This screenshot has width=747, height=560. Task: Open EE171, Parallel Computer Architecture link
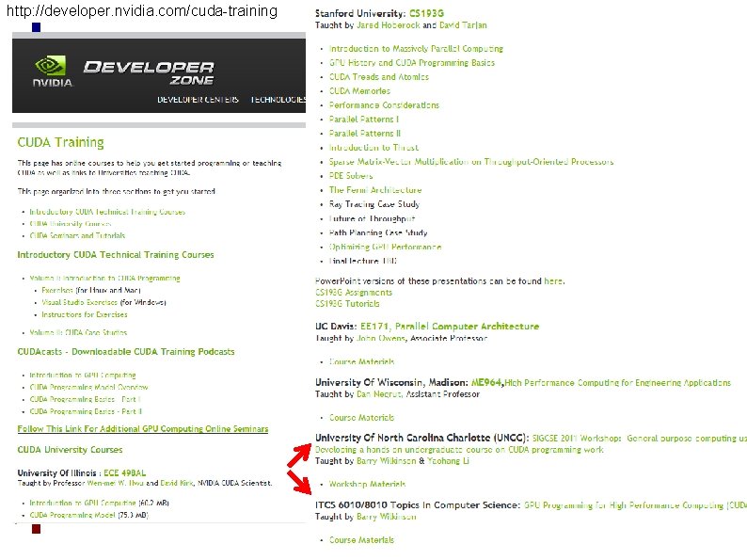tap(450, 327)
